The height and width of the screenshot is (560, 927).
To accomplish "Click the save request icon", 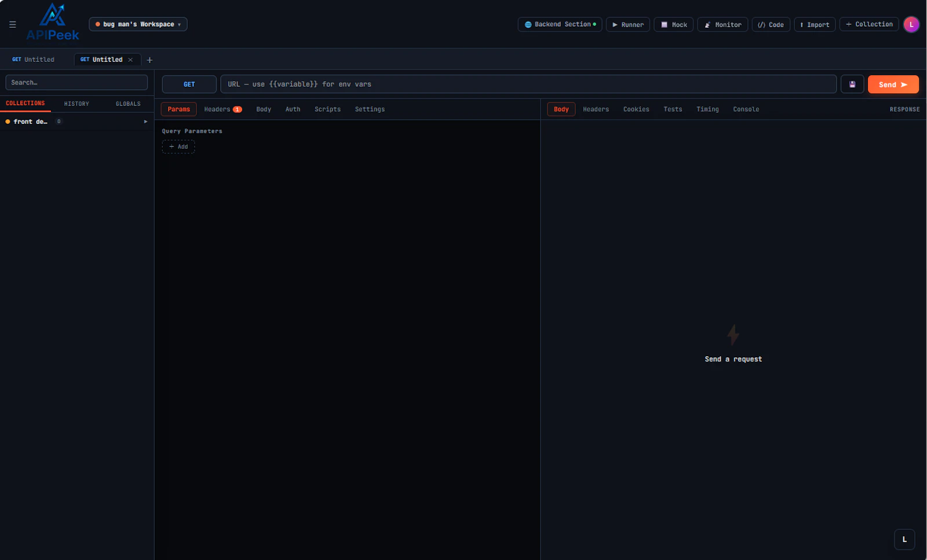I will point(852,84).
